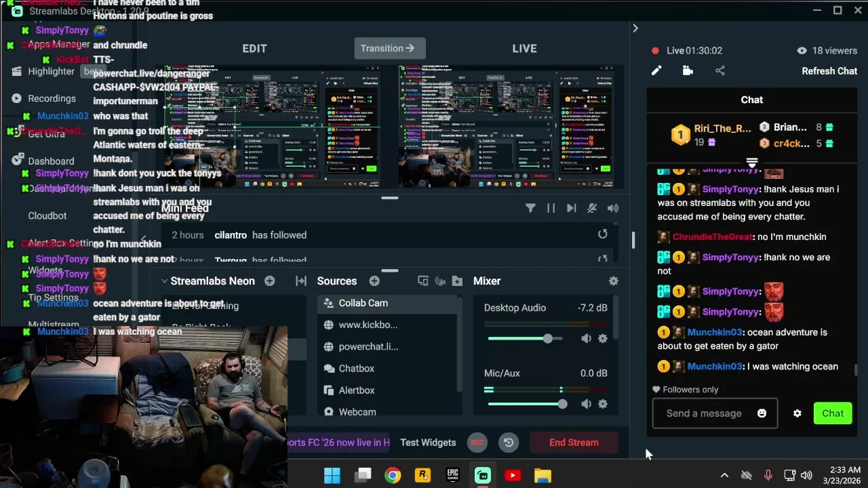Open Highlighter in the sidebar
The height and width of the screenshot is (488, 868).
(x=51, y=71)
